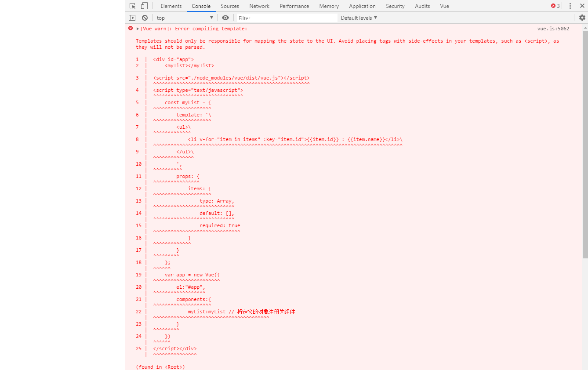The width and height of the screenshot is (588, 370).
Task: Switch to the Security tab
Action: click(395, 6)
